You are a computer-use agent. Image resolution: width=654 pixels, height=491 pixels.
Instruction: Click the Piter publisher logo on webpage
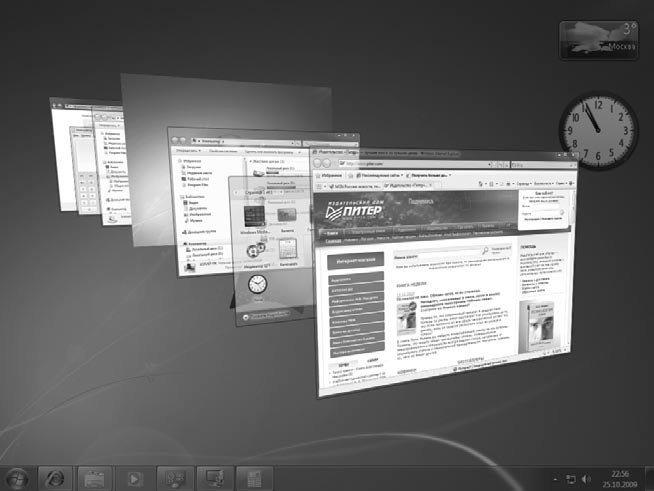360,213
